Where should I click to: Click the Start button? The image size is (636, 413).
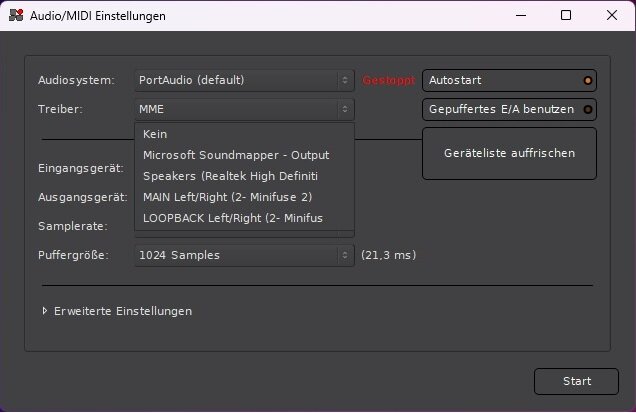(576, 381)
